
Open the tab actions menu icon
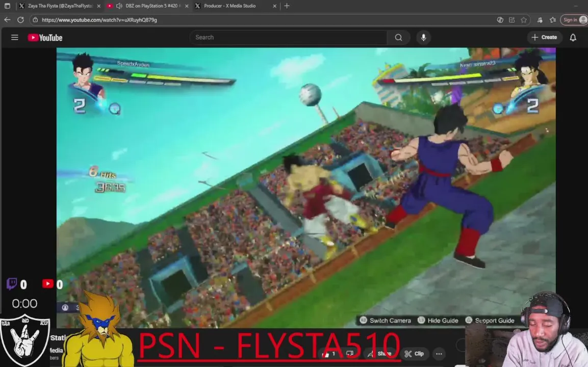7,6
